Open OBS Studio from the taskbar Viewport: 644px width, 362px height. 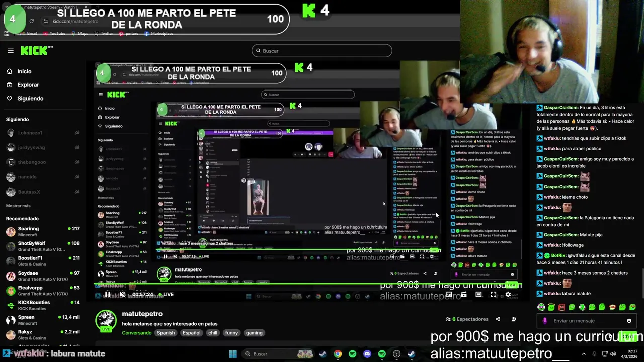pyautogui.click(x=397, y=354)
